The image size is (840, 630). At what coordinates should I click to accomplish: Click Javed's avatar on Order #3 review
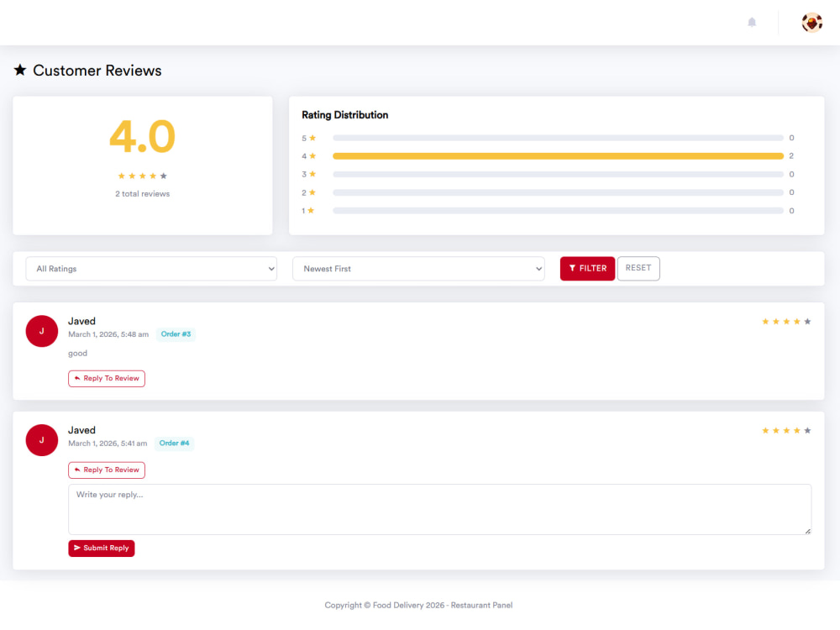[x=42, y=331]
